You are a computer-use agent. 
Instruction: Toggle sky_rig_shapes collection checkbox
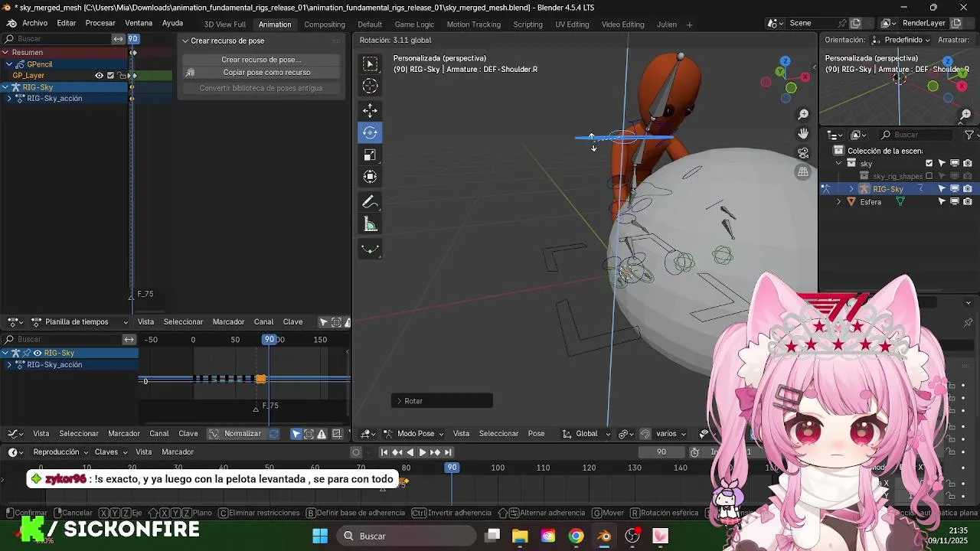[x=929, y=176]
